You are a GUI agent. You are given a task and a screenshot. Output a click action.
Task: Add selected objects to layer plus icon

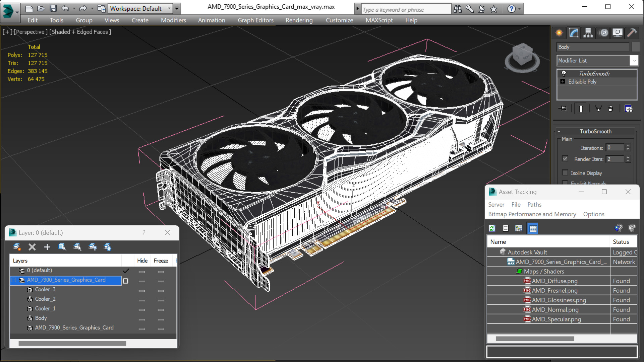click(47, 247)
